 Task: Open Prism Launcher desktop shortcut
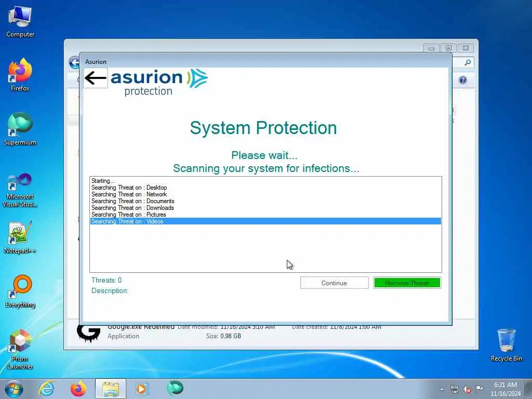(20, 350)
